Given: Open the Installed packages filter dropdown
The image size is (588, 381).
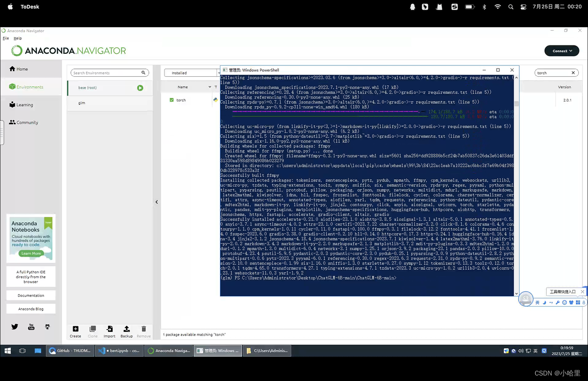Looking at the screenshot, I should click(x=193, y=73).
